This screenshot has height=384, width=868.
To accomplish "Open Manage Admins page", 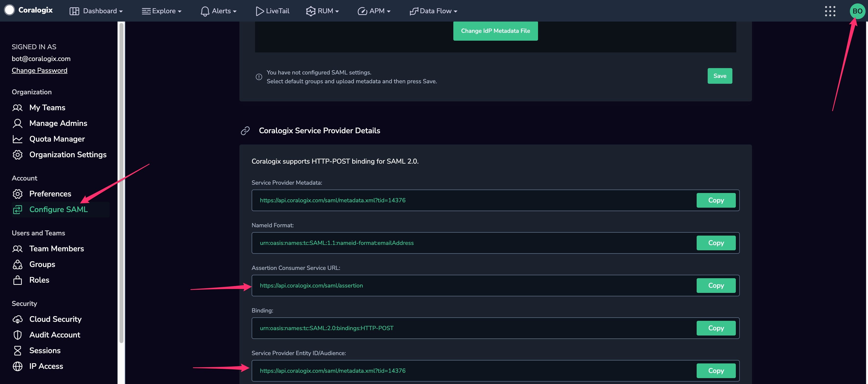I will [x=58, y=123].
